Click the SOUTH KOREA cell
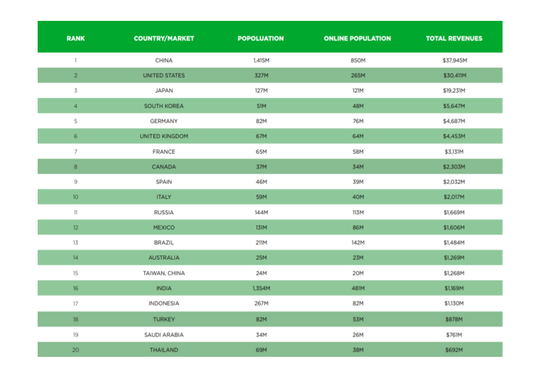The image size is (550, 377). (x=164, y=106)
